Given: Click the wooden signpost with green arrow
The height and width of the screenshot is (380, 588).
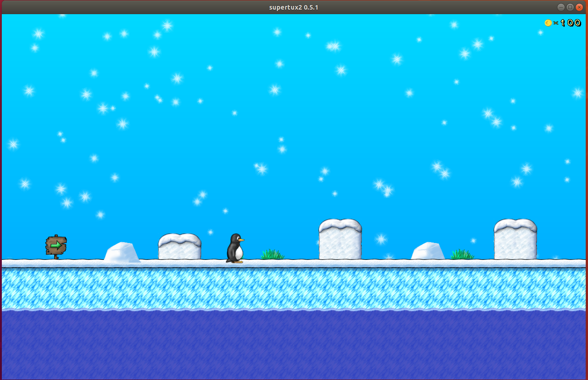Looking at the screenshot, I should (x=56, y=247).
